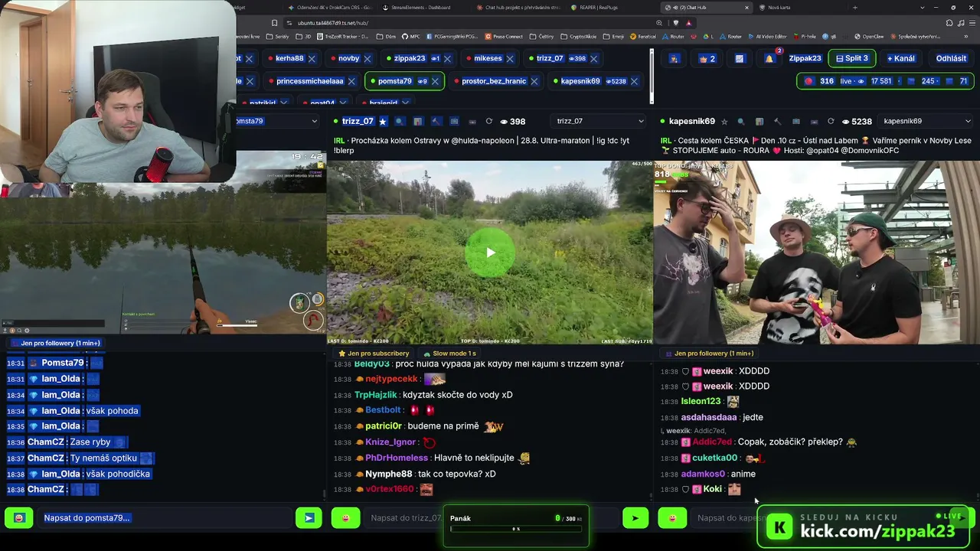This screenshot has width=980, height=551.
Task: Toggle the Split 3 layout button
Action: [x=851, y=58]
